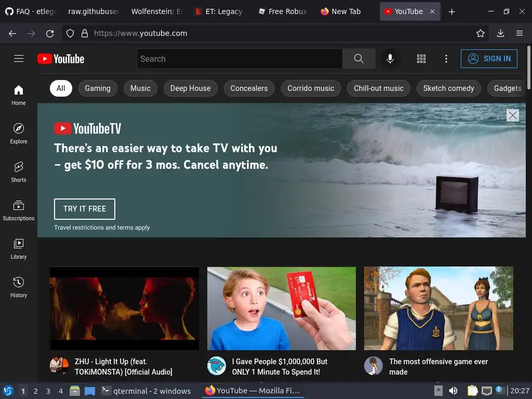Image resolution: width=532 pixels, height=399 pixels.
Task: Switch to Wolfenstein tab
Action: coord(157,11)
